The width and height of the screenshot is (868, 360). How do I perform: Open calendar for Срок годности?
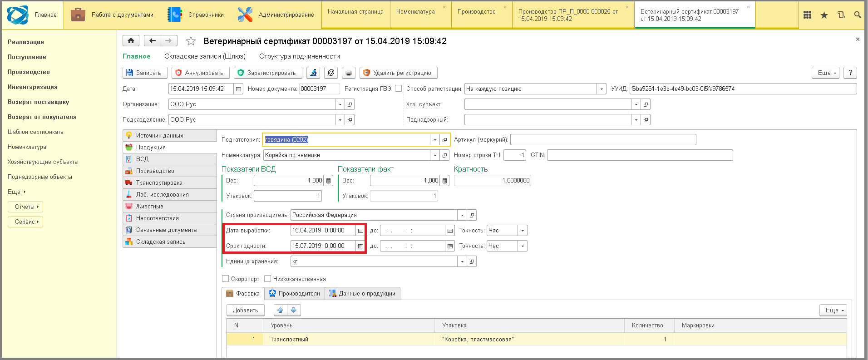360,246
